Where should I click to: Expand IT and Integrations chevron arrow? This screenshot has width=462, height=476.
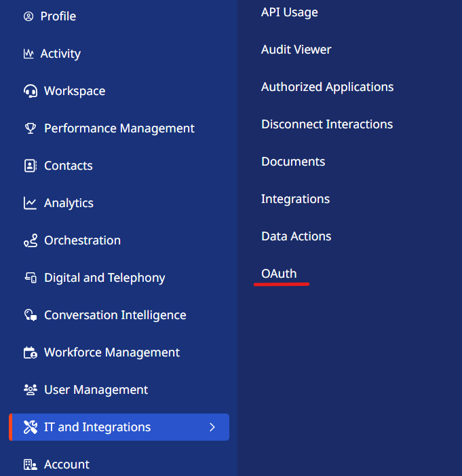[x=212, y=427]
